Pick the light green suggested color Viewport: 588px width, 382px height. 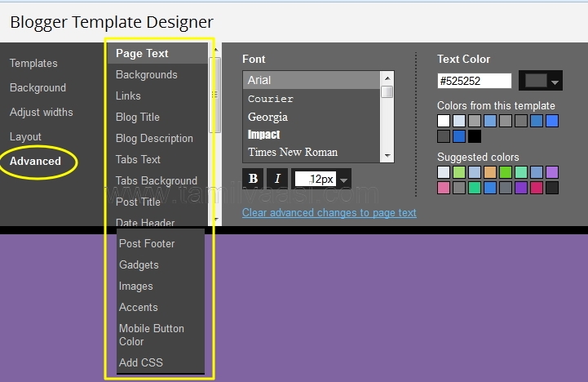[459, 172]
